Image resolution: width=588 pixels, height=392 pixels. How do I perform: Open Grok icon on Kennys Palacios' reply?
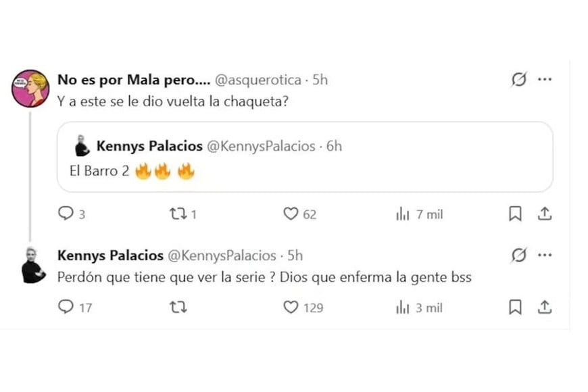coord(519,255)
